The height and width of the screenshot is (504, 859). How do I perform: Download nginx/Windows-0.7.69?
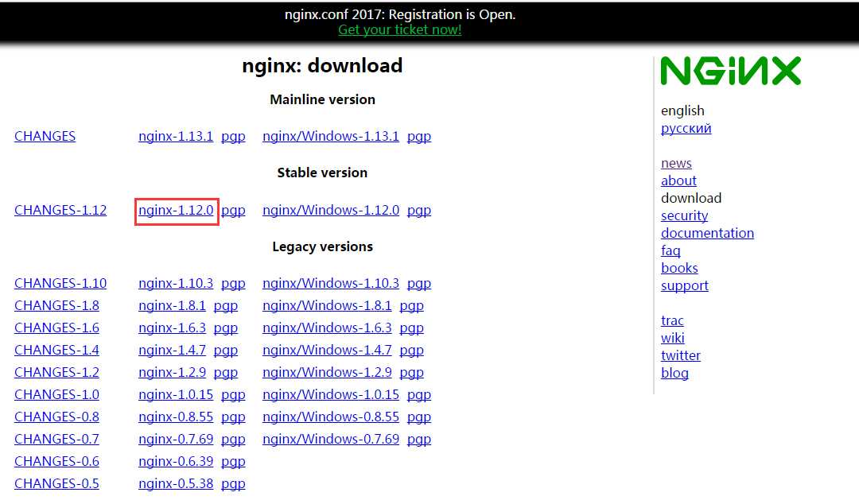coord(331,439)
